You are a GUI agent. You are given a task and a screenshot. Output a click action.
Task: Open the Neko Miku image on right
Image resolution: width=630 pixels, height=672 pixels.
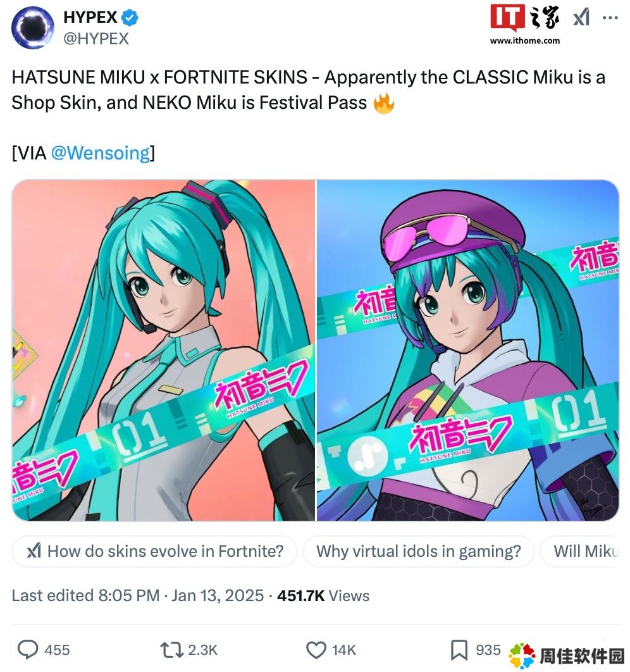467,350
